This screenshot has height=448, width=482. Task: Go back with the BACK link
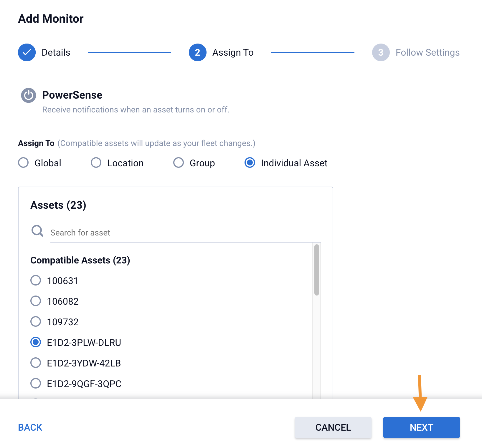pyautogui.click(x=30, y=427)
